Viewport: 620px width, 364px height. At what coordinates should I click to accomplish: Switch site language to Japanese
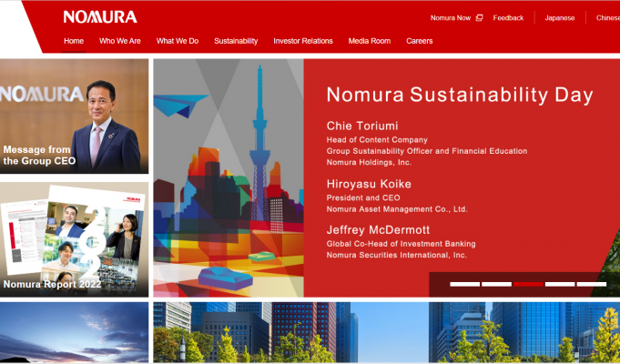coord(560,18)
